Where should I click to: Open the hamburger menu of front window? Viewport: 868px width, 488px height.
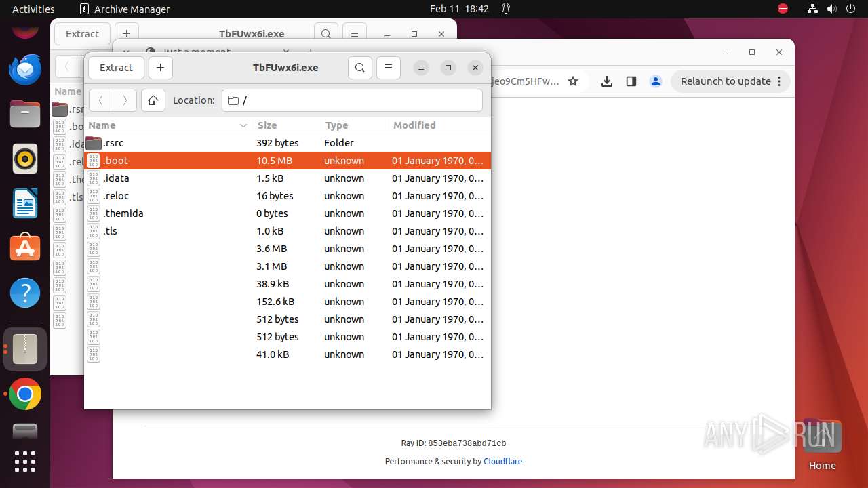point(389,68)
